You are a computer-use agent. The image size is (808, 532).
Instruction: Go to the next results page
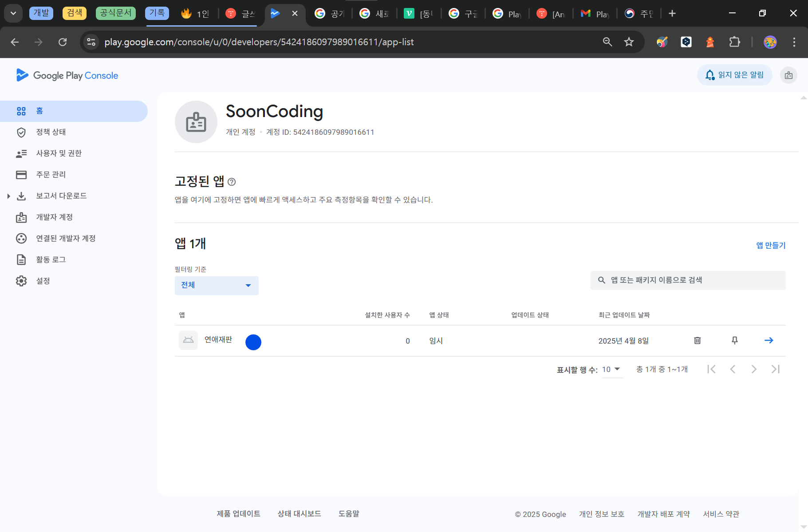(x=754, y=369)
